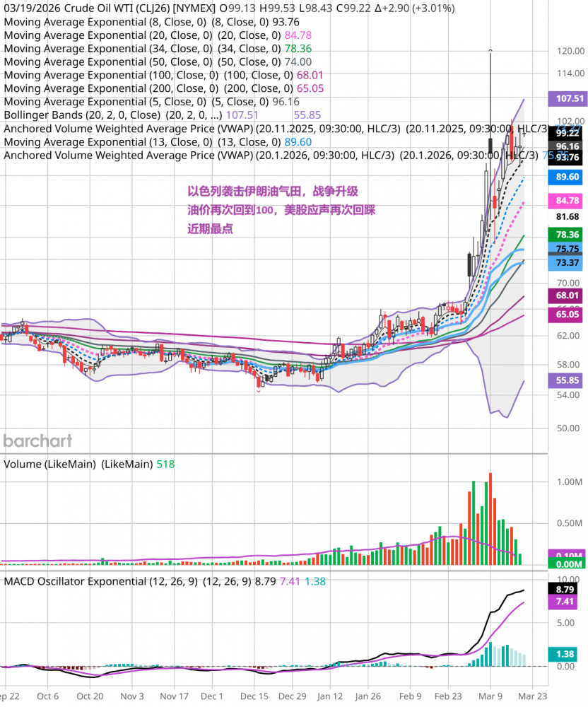Viewport: 588px width, 707px height.
Task: Click the 120.00 level on the price axis
Action: coord(570,52)
